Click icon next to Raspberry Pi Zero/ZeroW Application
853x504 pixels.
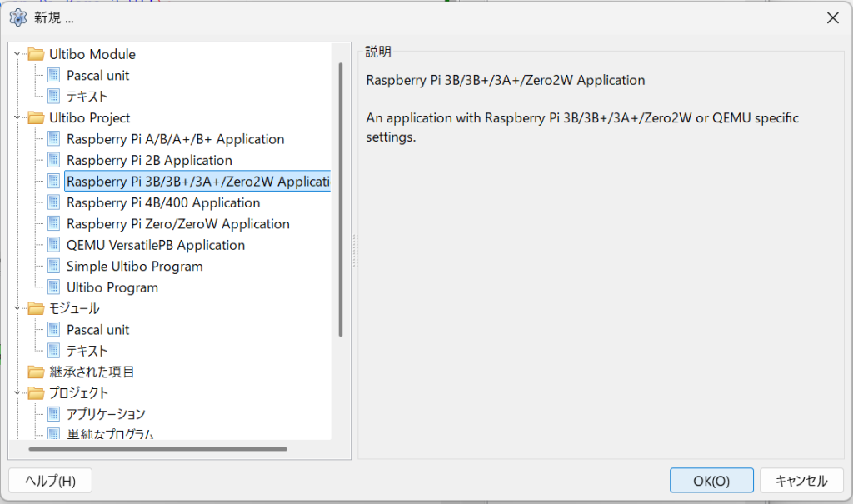[x=54, y=224]
